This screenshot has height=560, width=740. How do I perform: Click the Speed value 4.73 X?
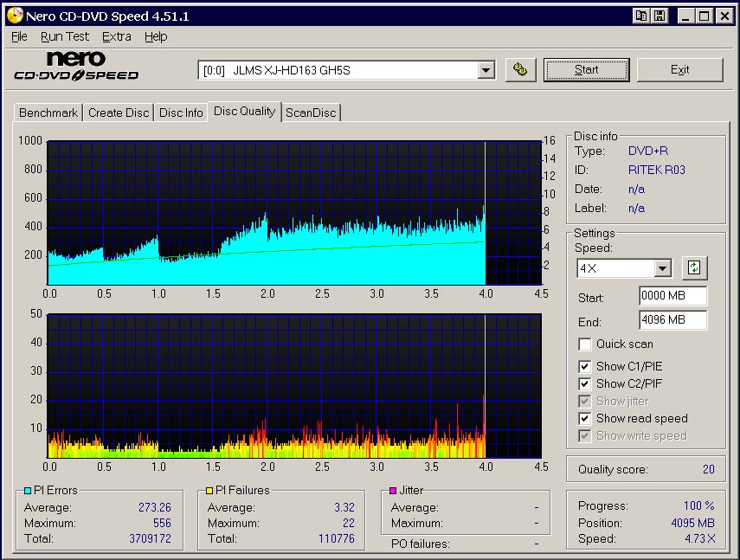click(700, 538)
